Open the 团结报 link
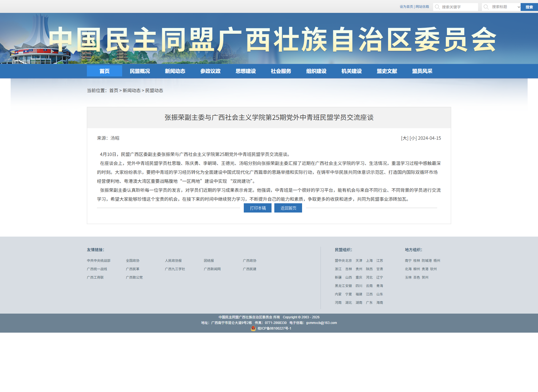538x392 pixels. (x=209, y=261)
